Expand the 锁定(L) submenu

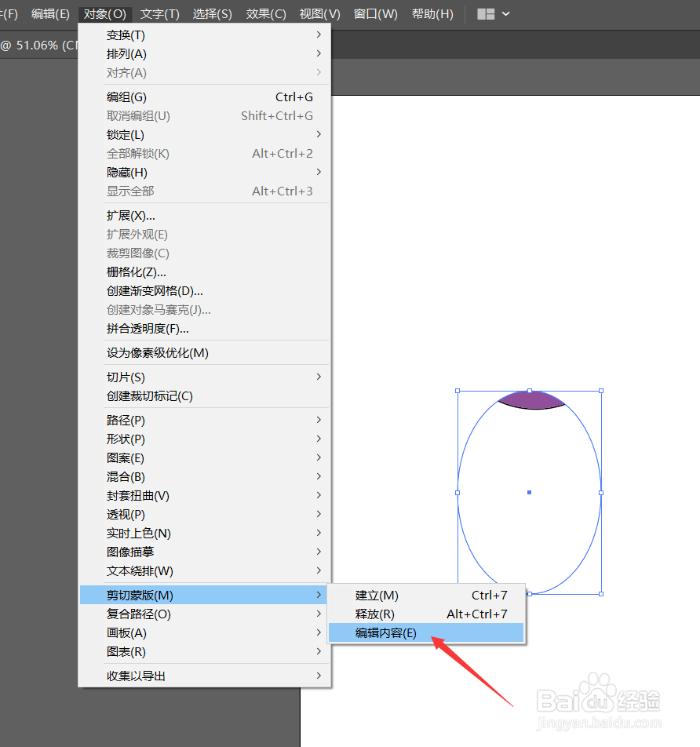click(x=204, y=135)
